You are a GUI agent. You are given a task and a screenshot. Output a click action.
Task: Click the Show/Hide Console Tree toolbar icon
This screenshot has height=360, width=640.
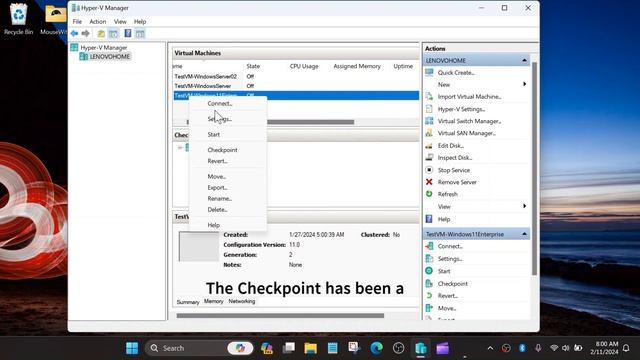click(x=113, y=33)
